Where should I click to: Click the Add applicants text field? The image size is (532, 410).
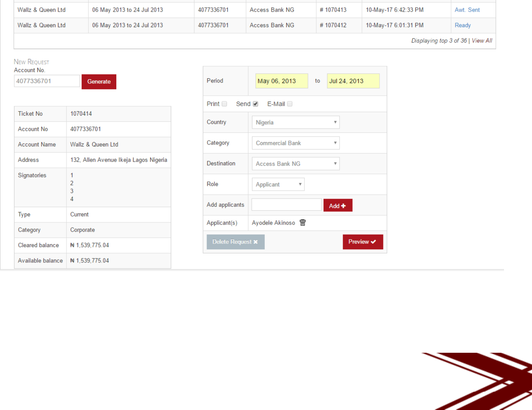pos(287,205)
